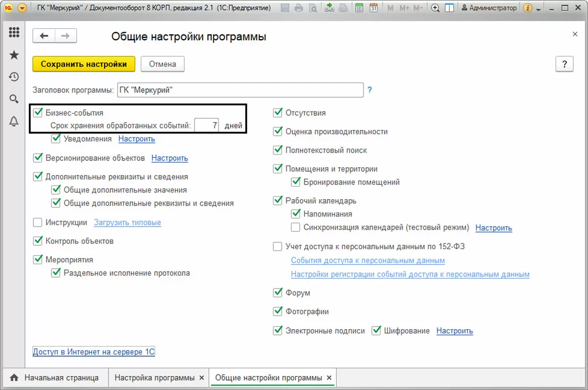
Task: Click the Администратор user label
Action: click(490, 8)
